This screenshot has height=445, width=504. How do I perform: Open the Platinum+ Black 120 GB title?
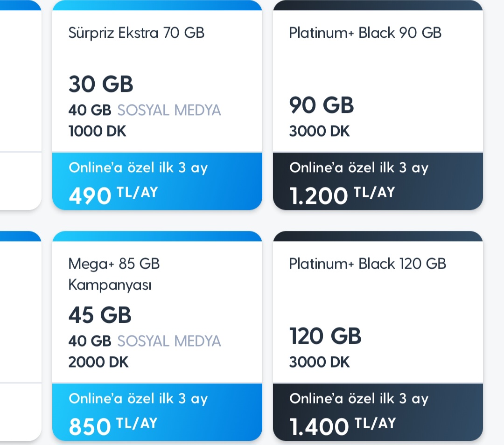[x=367, y=264]
